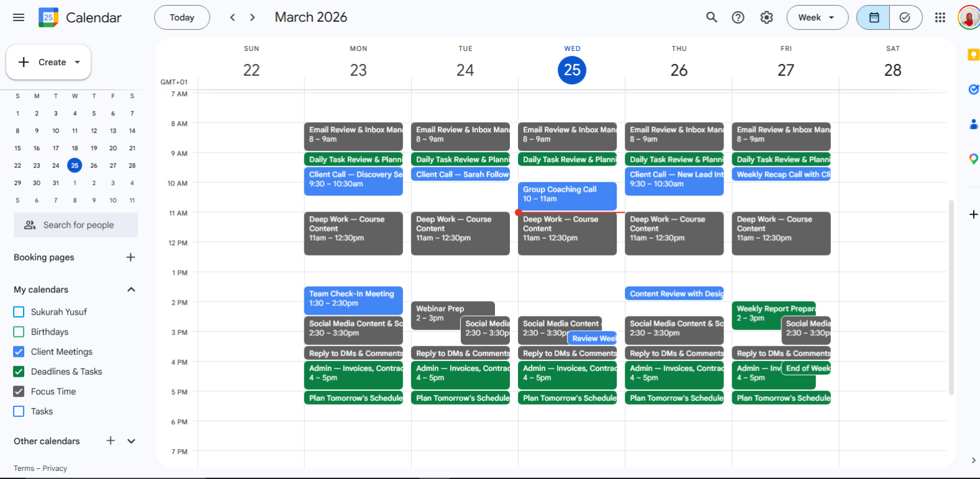This screenshot has width=980, height=479.
Task: Add a booking page plus icon
Action: pyautogui.click(x=130, y=257)
